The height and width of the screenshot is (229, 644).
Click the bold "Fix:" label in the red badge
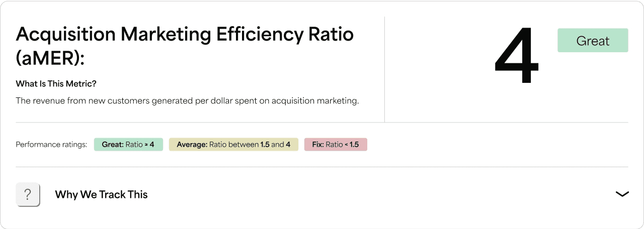317,145
